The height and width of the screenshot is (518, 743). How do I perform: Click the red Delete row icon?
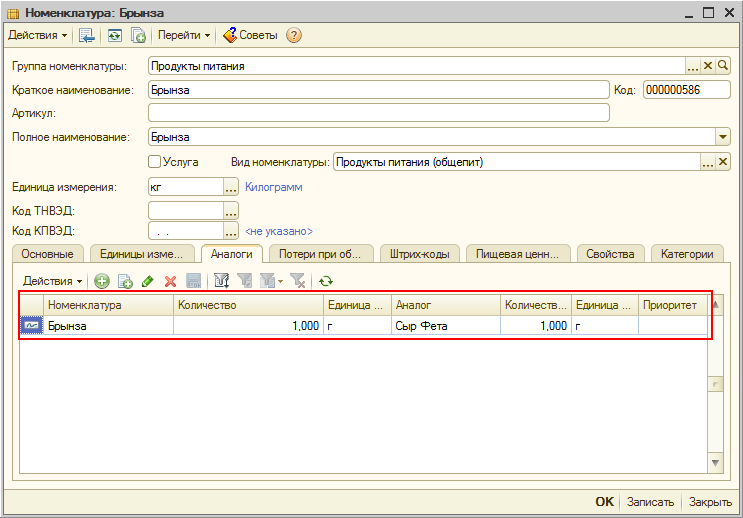pyautogui.click(x=170, y=282)
